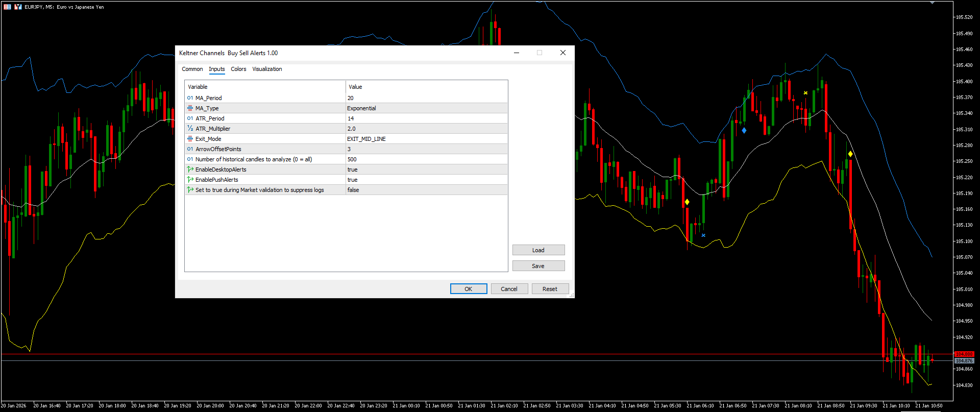Open Exit_Mode EXIT_MID_LINE value dropdown
Image resolution: width=980 pixels, height=412 pixels.
(426, 139)
